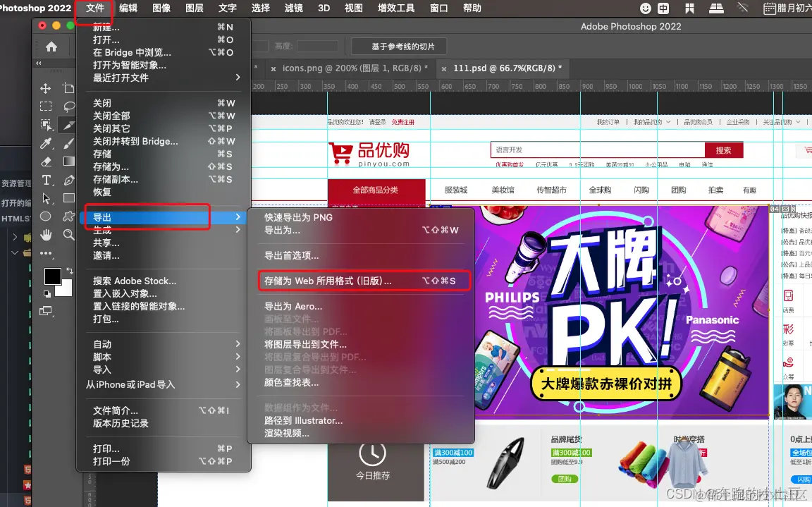This screenshot has height=507, width=812.
Task: Close the 111.psd document tab
Action: (x=444, y=68)
